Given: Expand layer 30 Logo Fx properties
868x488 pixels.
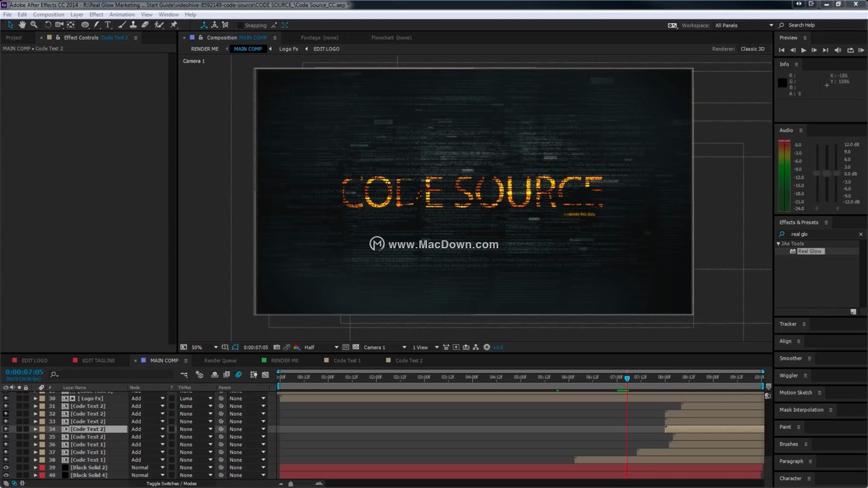Looking at the screenshot, I should tap(35, 399).
